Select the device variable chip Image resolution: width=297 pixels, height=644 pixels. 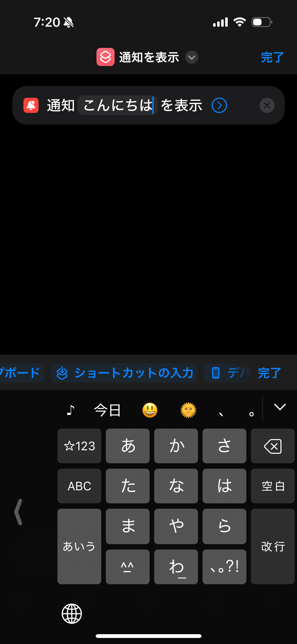click(x=228, y=373)
